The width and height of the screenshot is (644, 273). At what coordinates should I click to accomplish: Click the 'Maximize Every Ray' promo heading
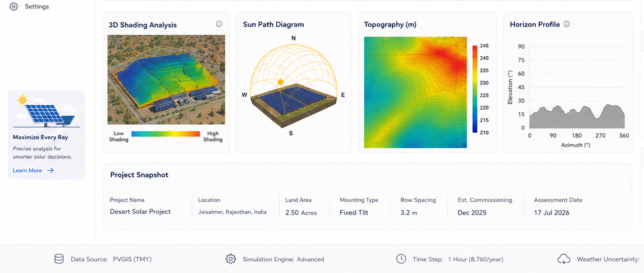40,138
